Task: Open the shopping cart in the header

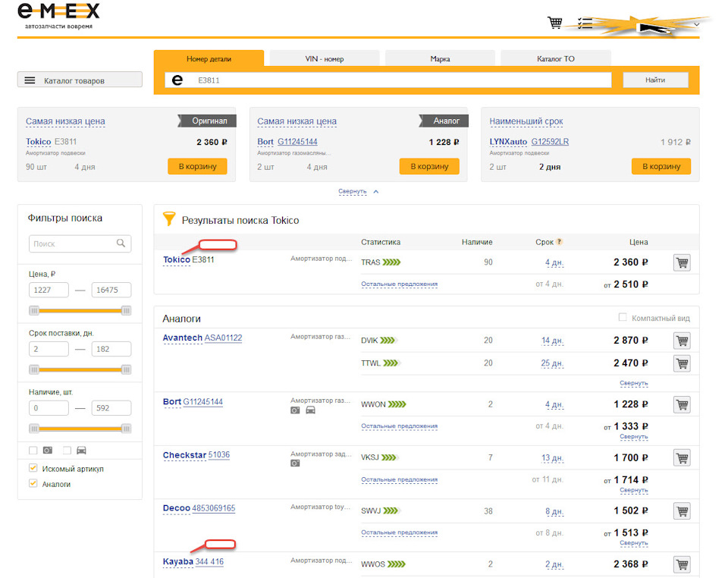Action: click(x=554, y=22)
